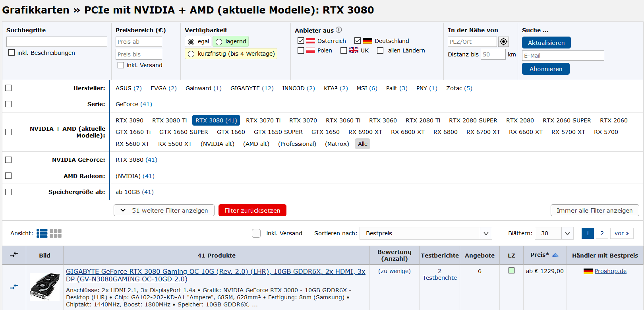Open the Blättern 30 dropdown

[554, 233]
